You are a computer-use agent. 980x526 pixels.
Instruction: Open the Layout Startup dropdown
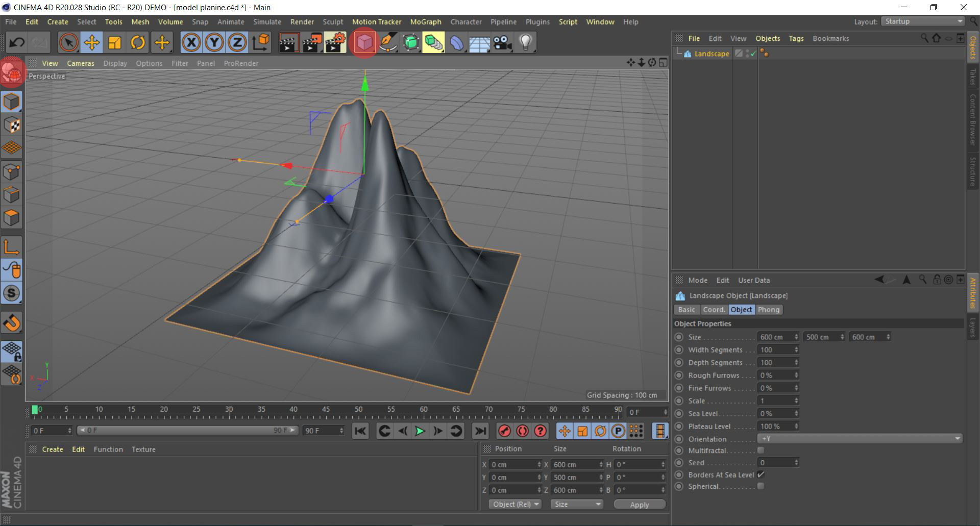(924, 21)
